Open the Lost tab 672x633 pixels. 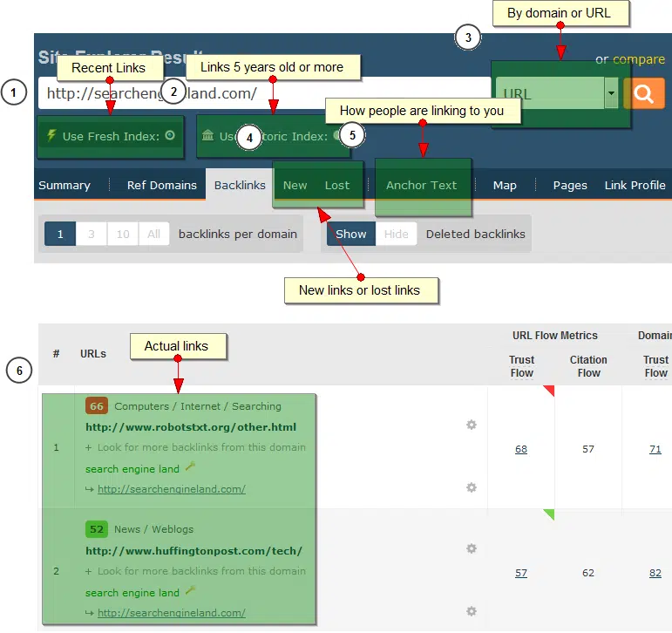(336, 185)
